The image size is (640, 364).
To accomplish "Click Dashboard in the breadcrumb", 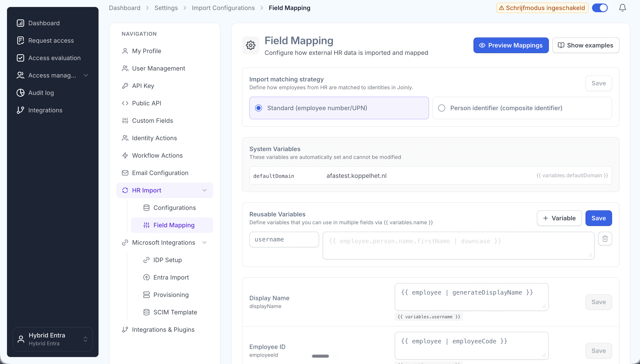I will 124,8.
